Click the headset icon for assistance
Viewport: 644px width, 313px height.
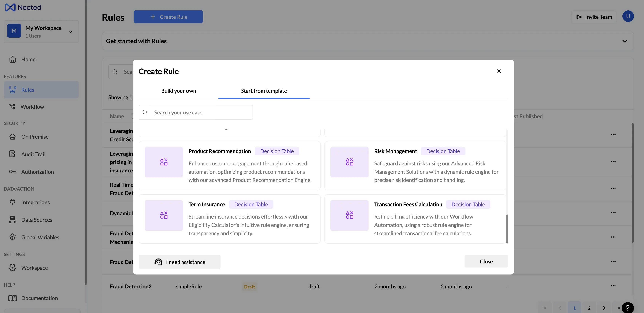[158, 262]
